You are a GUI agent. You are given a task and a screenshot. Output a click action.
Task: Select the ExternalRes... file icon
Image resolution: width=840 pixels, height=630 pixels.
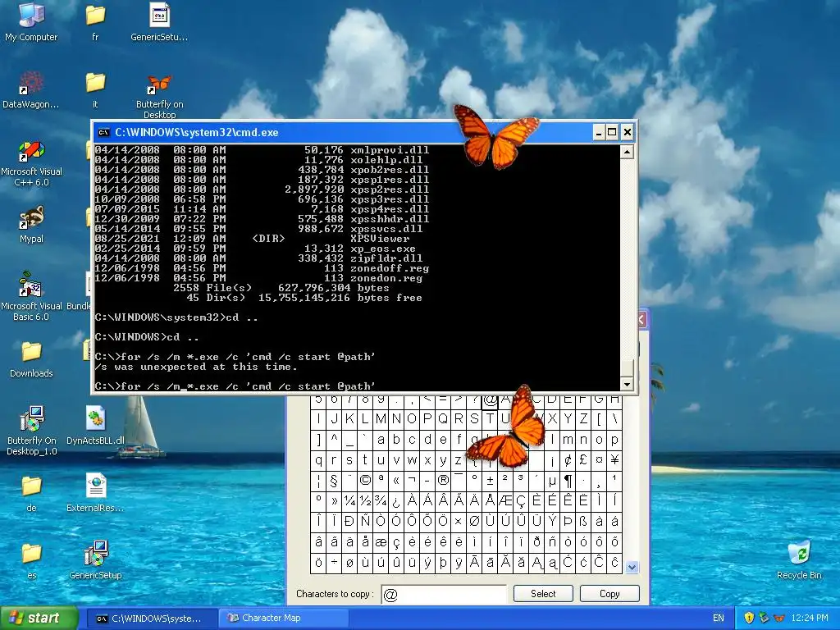[x=95, y=493]
